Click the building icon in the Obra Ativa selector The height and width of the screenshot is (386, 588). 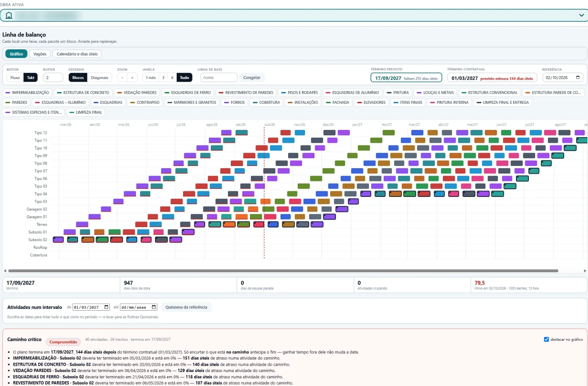click(x=9, y=15)
